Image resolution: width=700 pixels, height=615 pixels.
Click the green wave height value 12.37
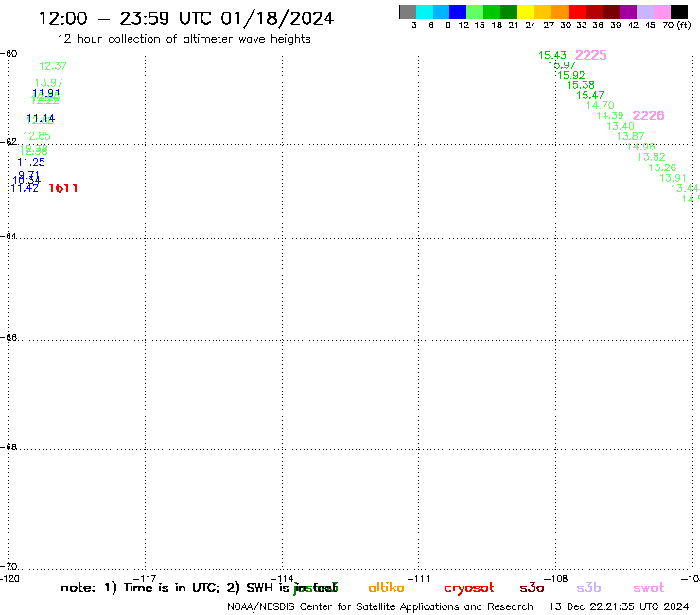pos(53,66)
